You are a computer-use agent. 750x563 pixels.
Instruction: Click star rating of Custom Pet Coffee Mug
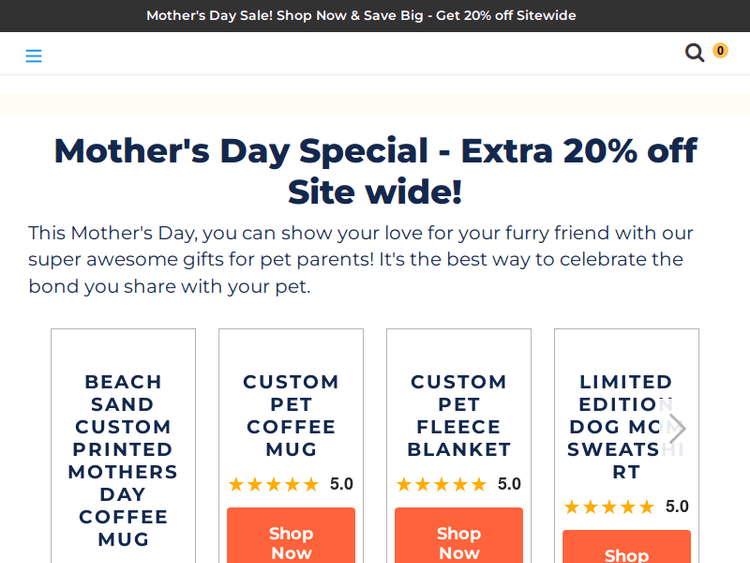pyautogui.click(x=273, y=485)
